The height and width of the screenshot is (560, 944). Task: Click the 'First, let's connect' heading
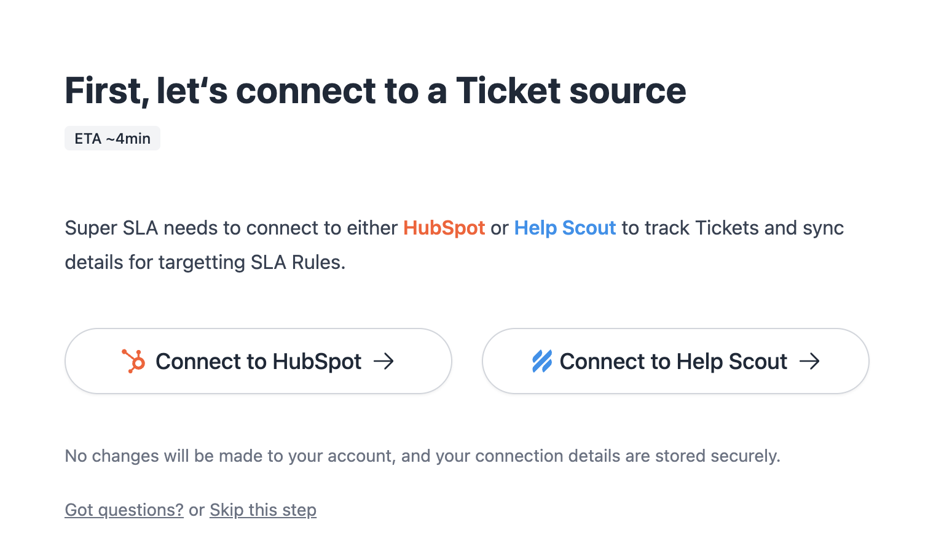pyautogui.click(x=376, y=91)
